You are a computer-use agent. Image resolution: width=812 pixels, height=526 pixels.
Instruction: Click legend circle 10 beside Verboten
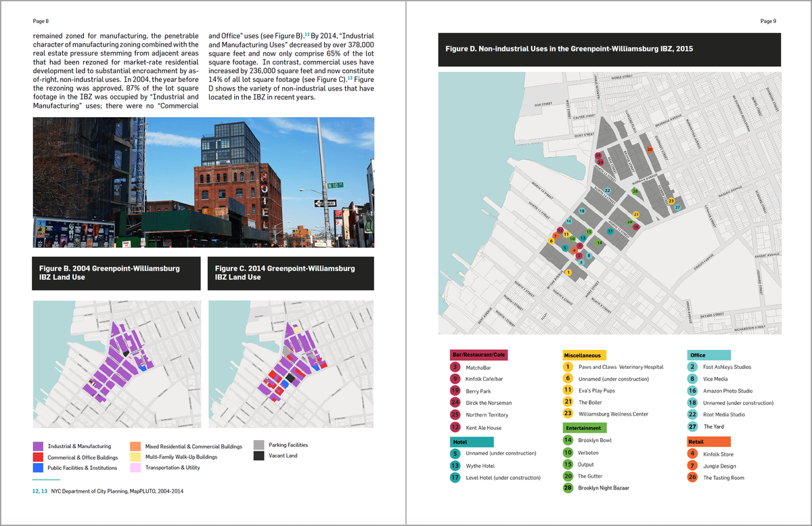[568, 452]
